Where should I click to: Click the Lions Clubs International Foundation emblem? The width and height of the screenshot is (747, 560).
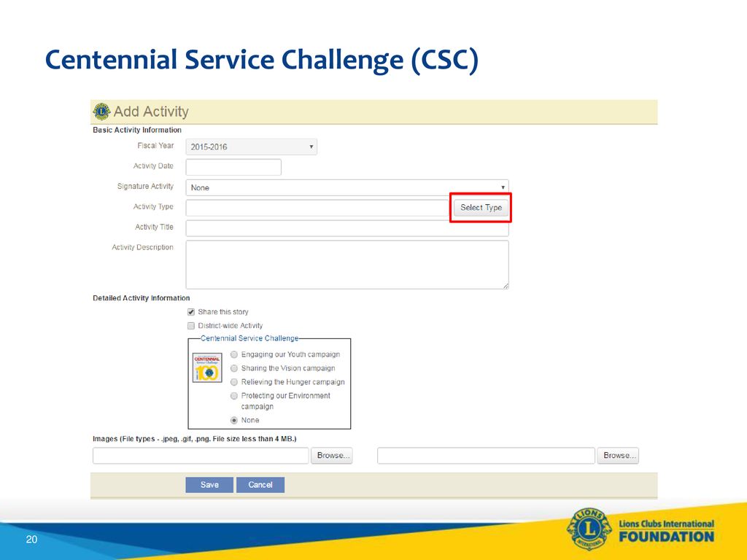point(589,529)
